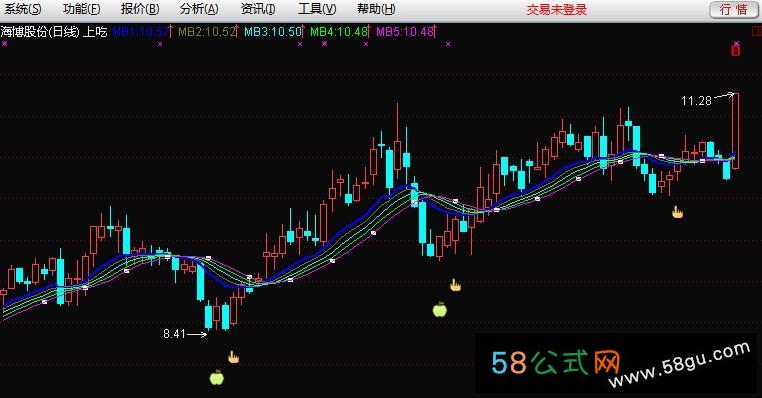Click the 交易未登录 login status text
762x398 pixels.
point(556,10)
